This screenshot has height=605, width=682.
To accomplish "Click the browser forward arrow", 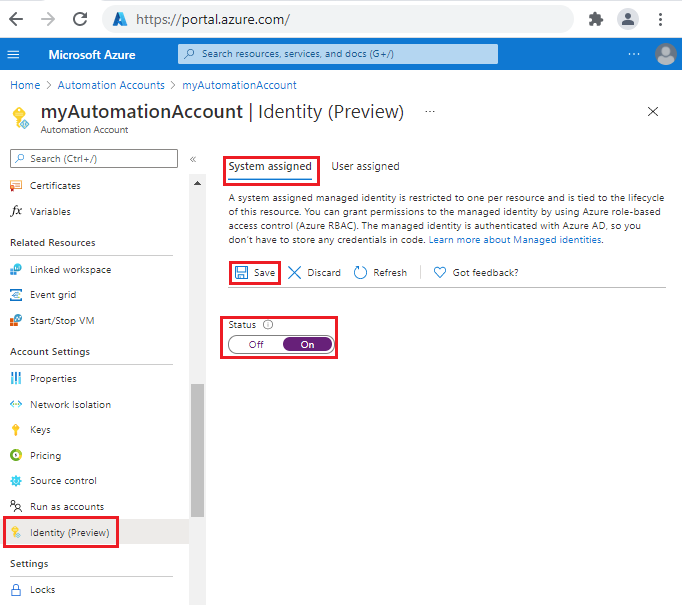I will point(48,19).
